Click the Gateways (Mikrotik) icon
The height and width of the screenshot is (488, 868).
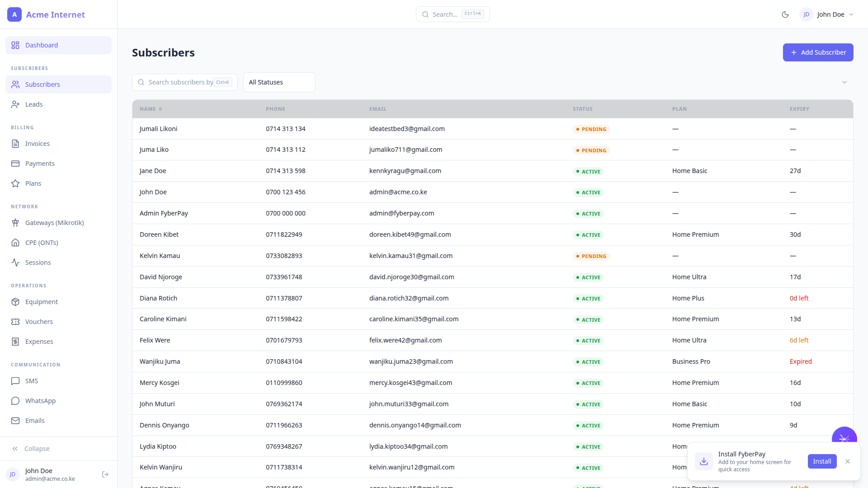[15, 223]
